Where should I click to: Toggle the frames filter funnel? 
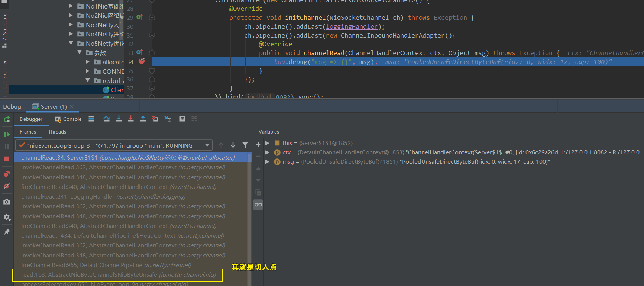coord(245,145)
